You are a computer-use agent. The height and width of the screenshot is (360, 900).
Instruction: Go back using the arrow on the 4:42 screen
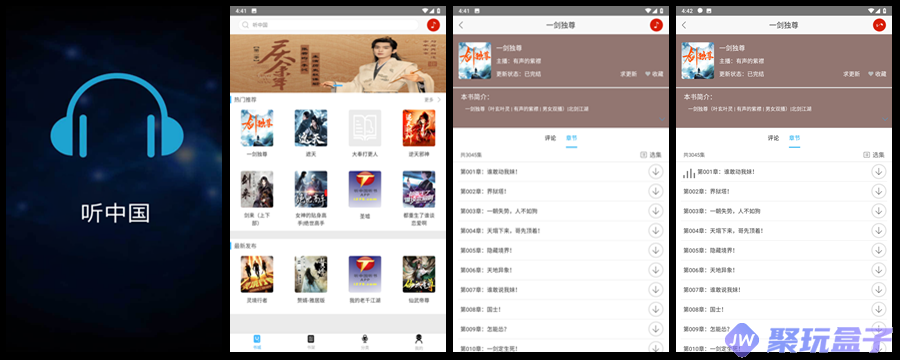tap(684, 25)
